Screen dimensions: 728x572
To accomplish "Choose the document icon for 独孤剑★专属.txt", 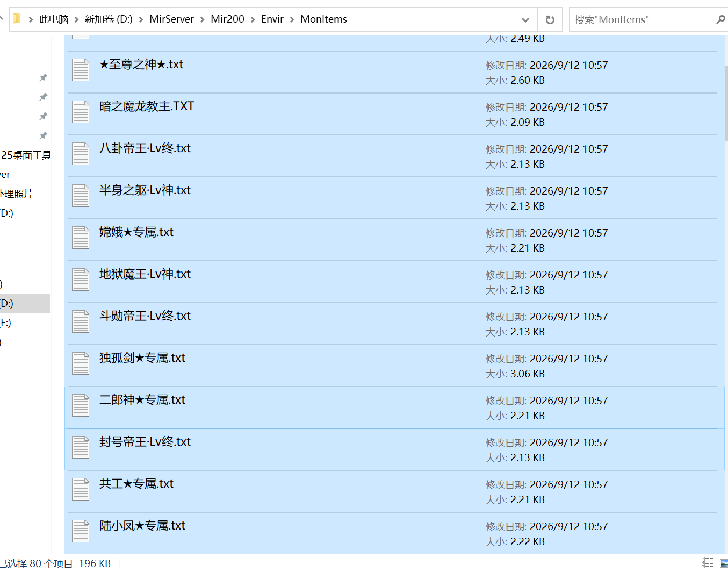I will click(x=81, y=363).
